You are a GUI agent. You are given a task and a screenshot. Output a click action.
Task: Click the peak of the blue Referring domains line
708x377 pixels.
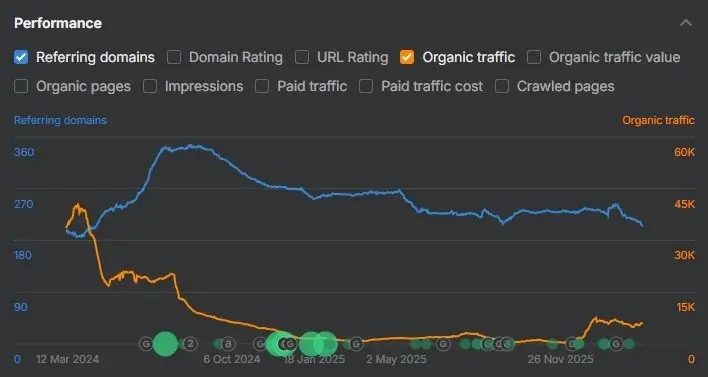pos(191,146)
